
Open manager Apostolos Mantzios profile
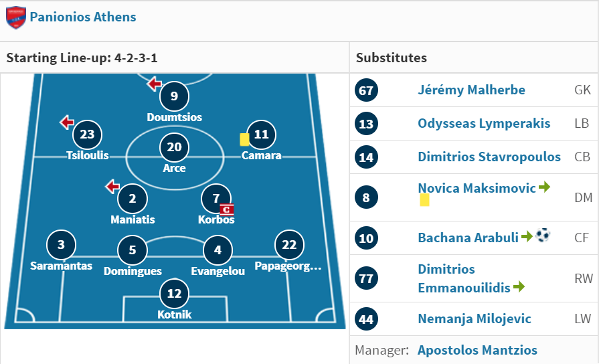(x=477, y=350)
